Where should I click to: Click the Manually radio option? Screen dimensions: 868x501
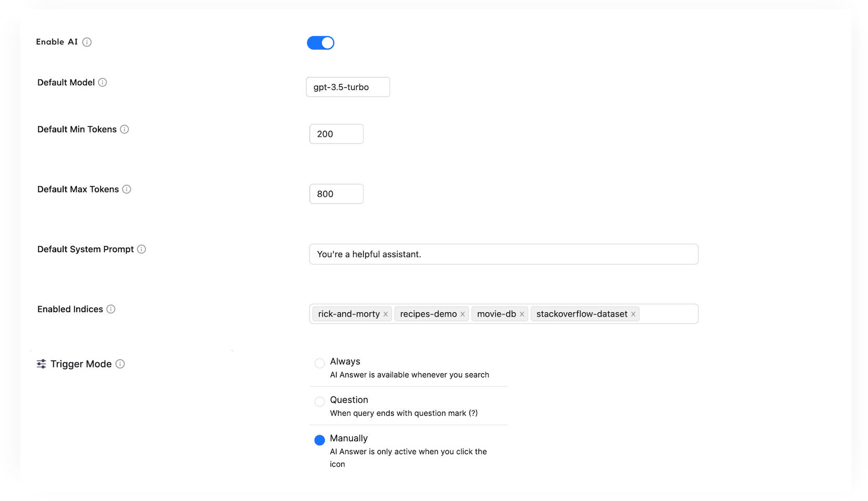coord(319,439)
